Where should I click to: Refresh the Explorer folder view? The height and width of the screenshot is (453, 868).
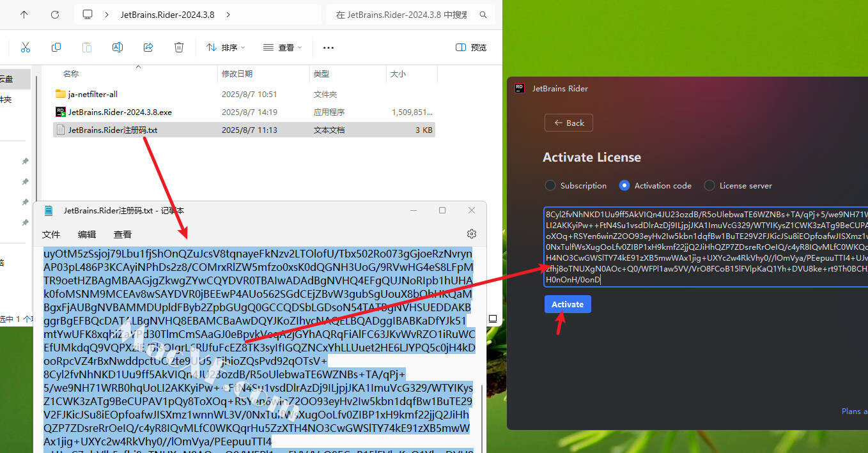55,14
